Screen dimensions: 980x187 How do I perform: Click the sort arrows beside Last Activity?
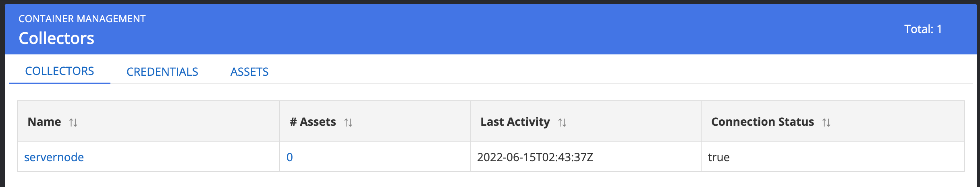pyautogui.click(x=562, y=123)
